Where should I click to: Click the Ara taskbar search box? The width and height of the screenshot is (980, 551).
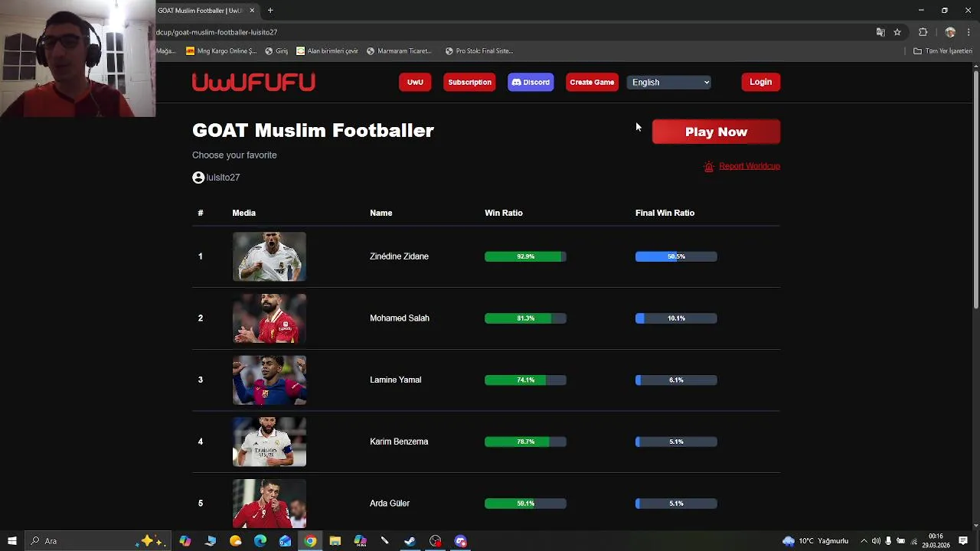pyautogui.click(x=97, y=541)
